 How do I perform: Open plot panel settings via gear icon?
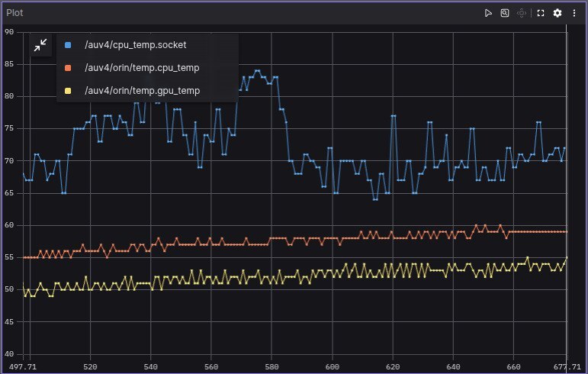[557, 13]
